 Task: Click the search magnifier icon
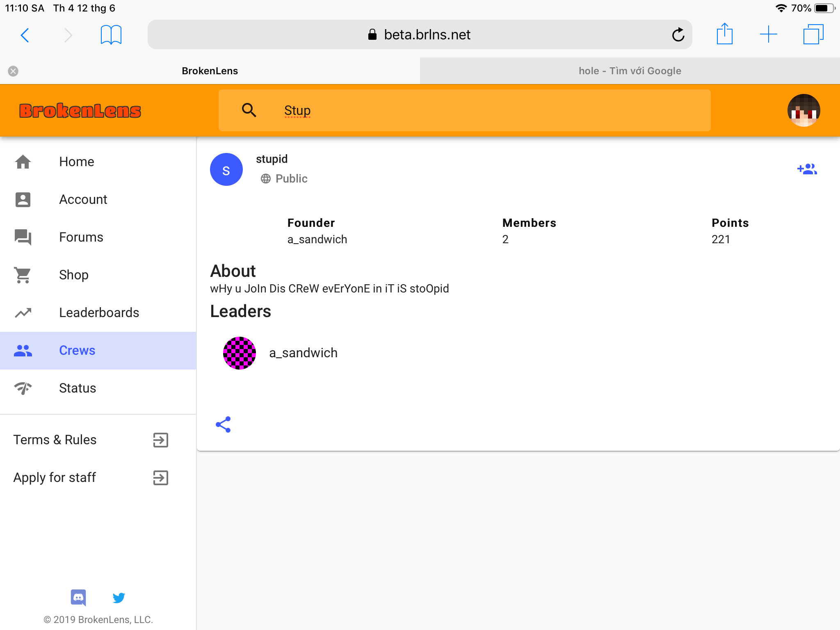pos(249,110)
